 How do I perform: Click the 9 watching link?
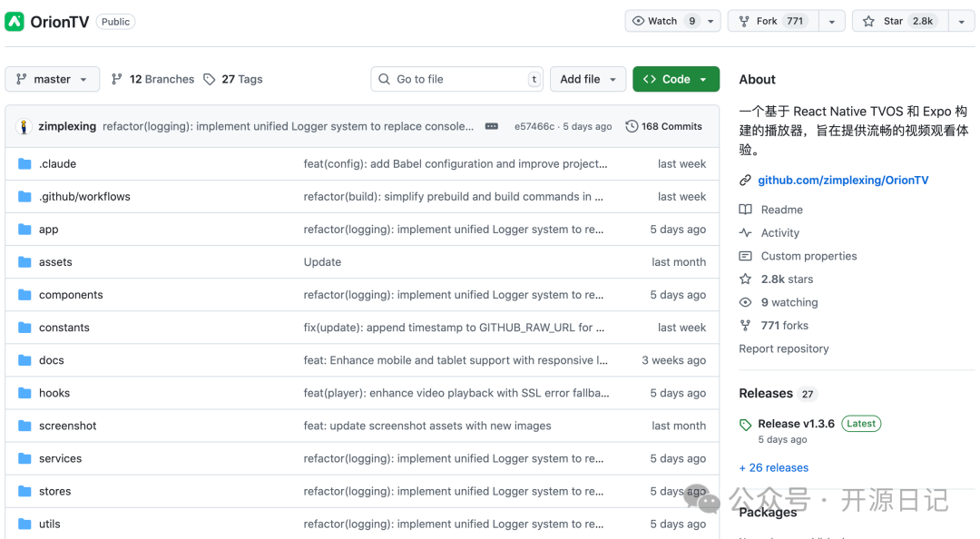[789, 302]
